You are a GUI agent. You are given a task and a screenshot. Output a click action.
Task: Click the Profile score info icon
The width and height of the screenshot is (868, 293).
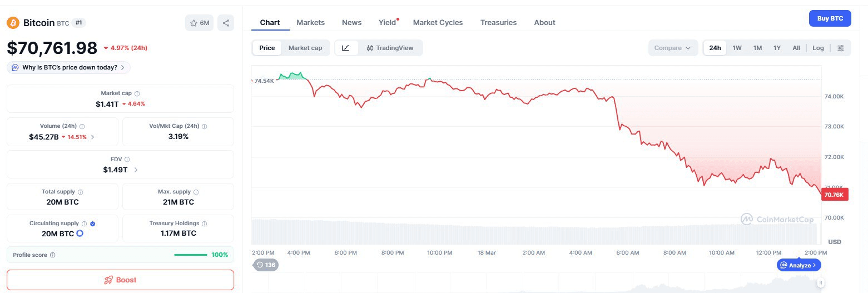[53, 255]
